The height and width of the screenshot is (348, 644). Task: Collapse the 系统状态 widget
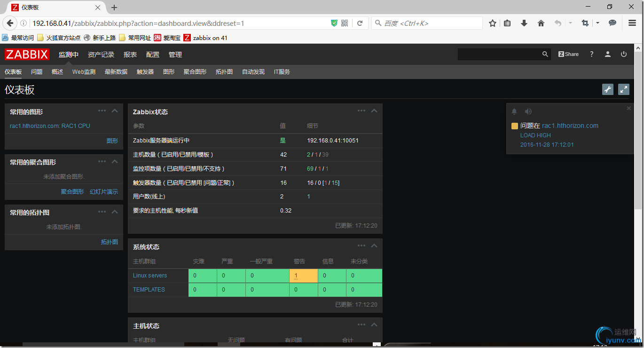(x=374, y=245)
